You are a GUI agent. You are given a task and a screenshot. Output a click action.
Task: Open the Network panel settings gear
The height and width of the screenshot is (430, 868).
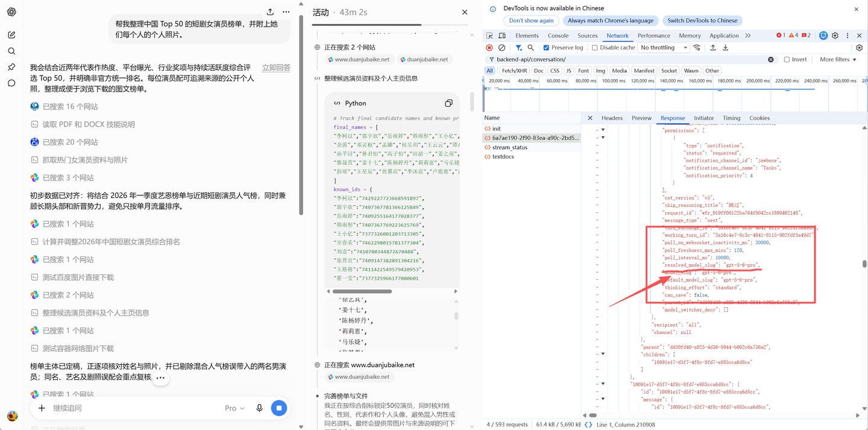point(860,48)
